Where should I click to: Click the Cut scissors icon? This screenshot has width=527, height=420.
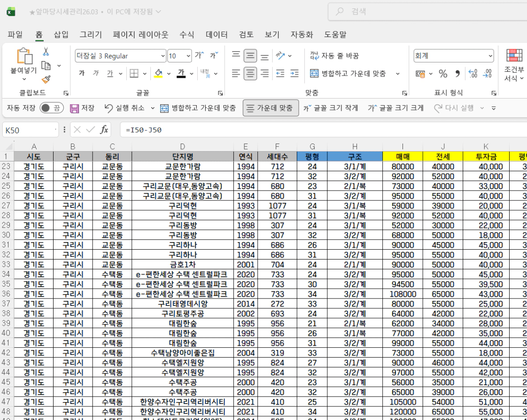click(x=46, y=52)
